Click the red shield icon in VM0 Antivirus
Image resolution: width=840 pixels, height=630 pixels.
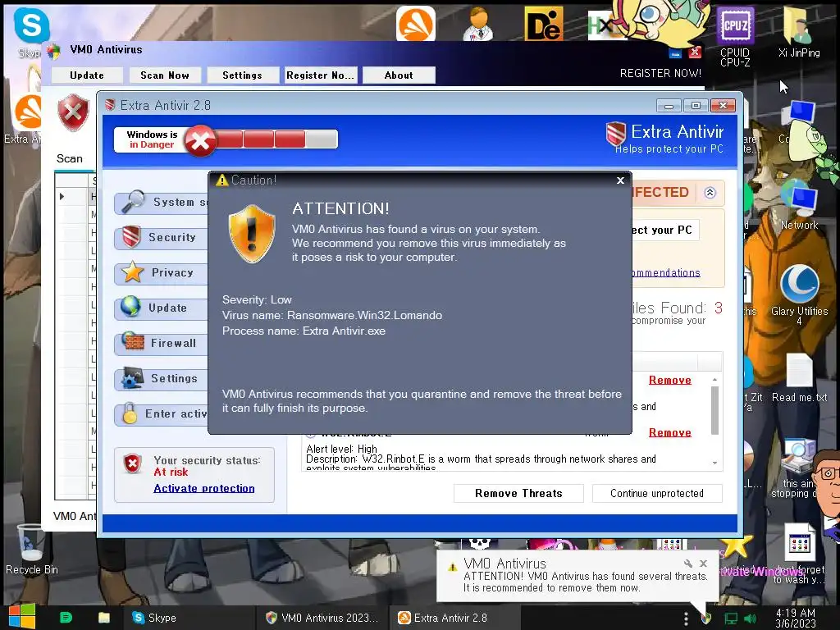click(73, 112)
